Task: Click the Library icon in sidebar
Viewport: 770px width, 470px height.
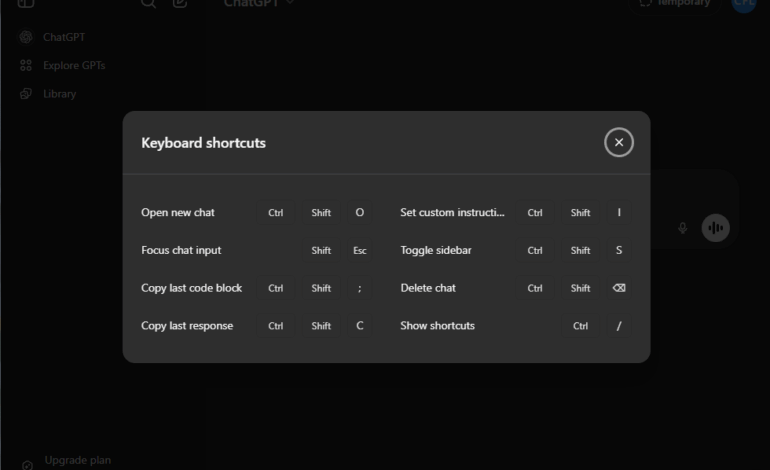Action: click(x=26, y=94)
